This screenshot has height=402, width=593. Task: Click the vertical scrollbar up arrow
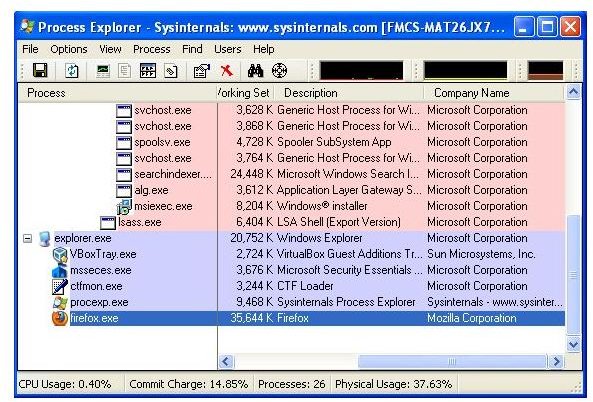pyautogui.click(x=573, y=92)
